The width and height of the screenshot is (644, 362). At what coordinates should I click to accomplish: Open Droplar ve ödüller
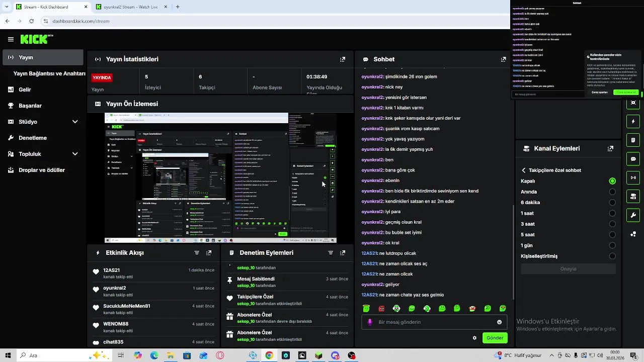43,170
